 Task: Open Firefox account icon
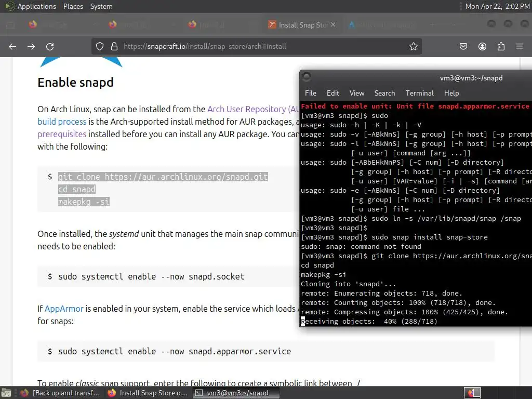point(482,46)
